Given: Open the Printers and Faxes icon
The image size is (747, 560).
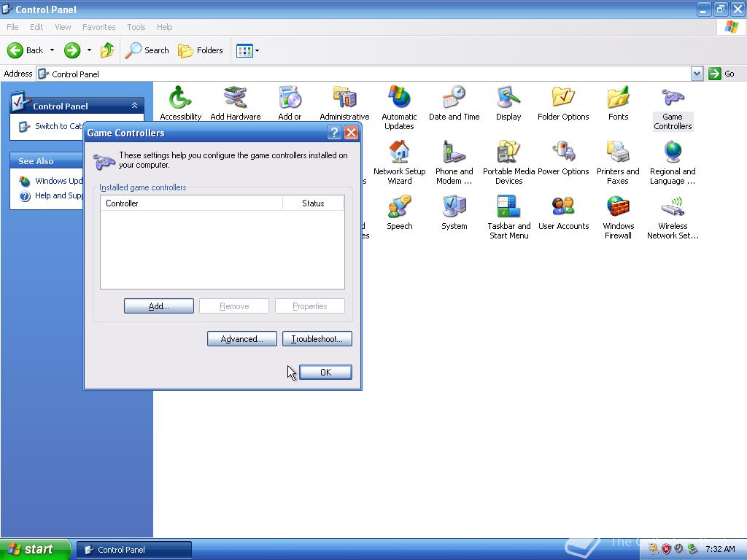Looking at the screenshot, I should 618,163.
